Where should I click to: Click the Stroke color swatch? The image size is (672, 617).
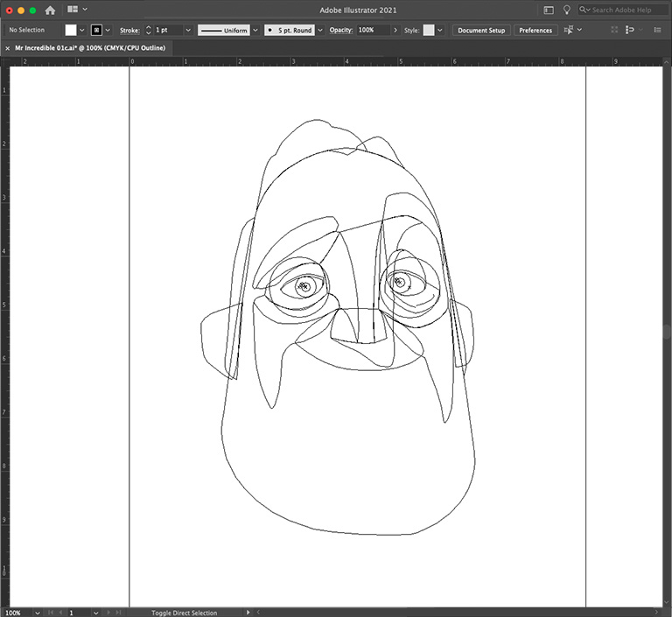(96, 30)
